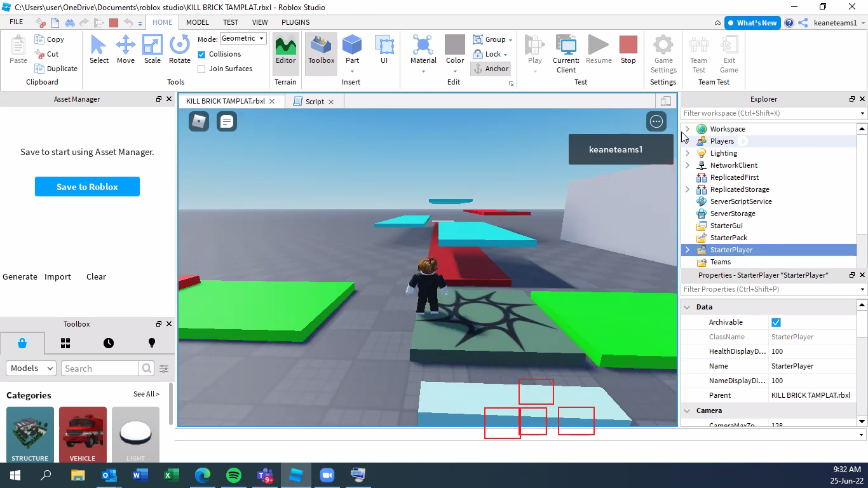Image resolution: width=868 pixels, height=488 pixels.
Task: Collapse the Camera properties section
Action: pos(687,410)
